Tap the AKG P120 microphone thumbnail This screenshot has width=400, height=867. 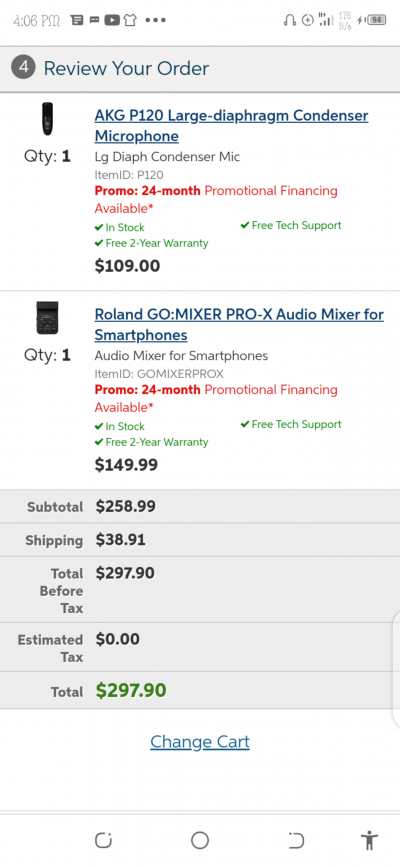48,119
